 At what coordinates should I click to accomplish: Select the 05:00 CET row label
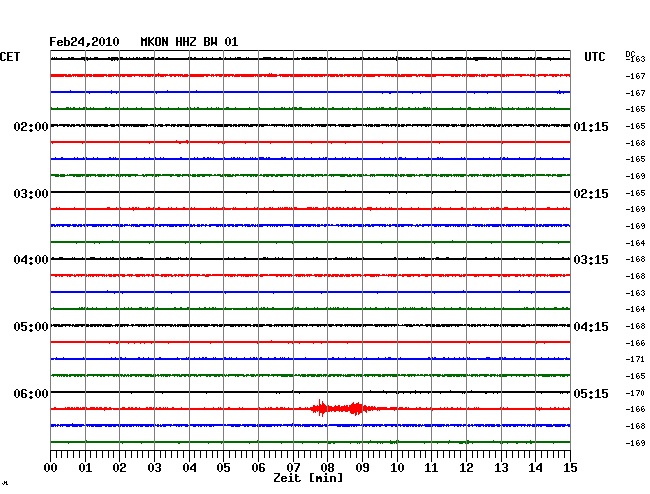point(31,327)
